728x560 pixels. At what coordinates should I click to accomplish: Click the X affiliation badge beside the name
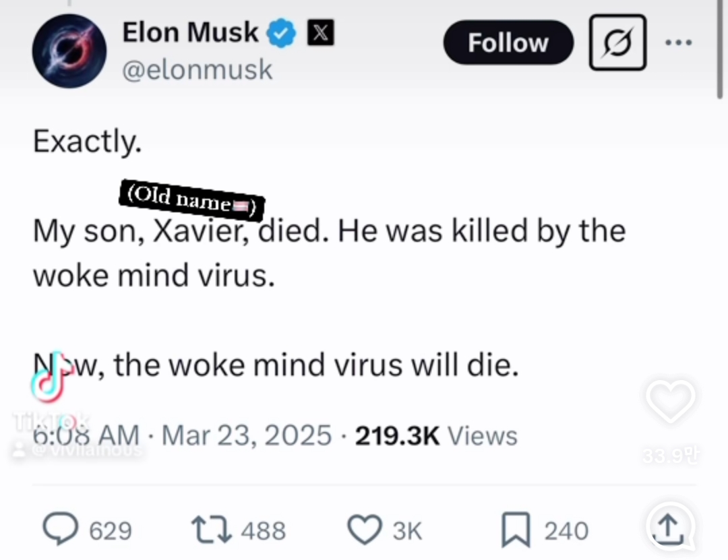click(320, 33)
